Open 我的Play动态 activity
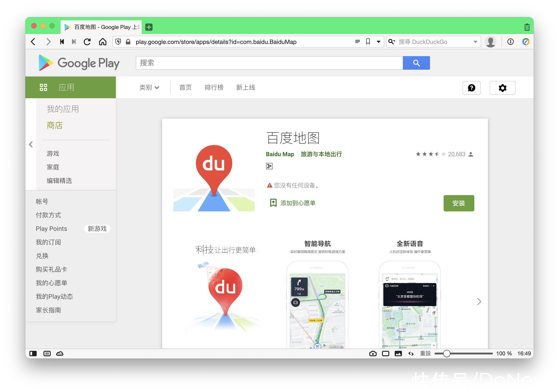 54,296
